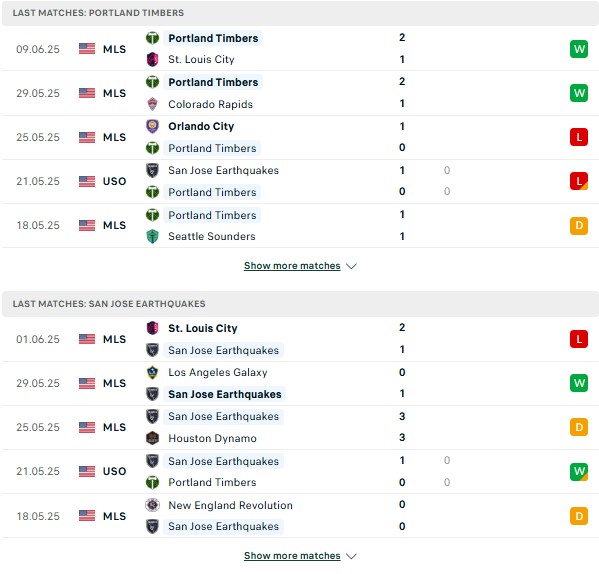
Task: Expand Show more matches under San Jose Earthquakes
Action: (292, 556)
